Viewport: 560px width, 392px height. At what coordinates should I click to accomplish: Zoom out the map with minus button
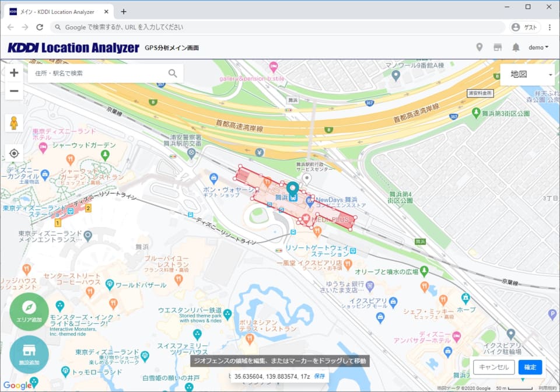14,91
